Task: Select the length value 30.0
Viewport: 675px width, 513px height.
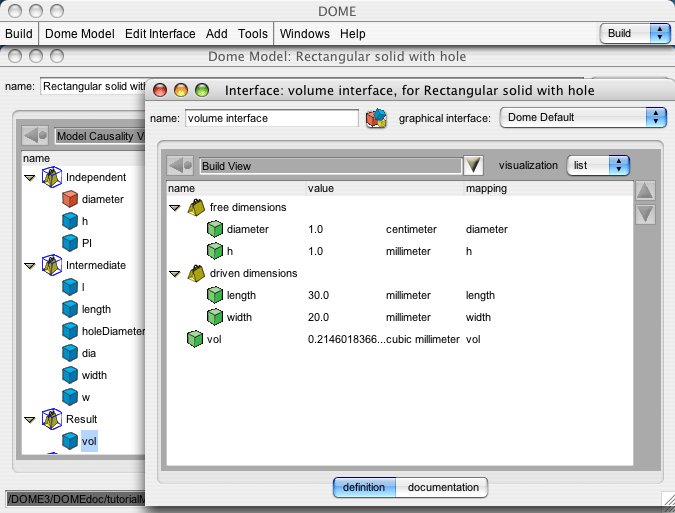Action: click(319, 295)
